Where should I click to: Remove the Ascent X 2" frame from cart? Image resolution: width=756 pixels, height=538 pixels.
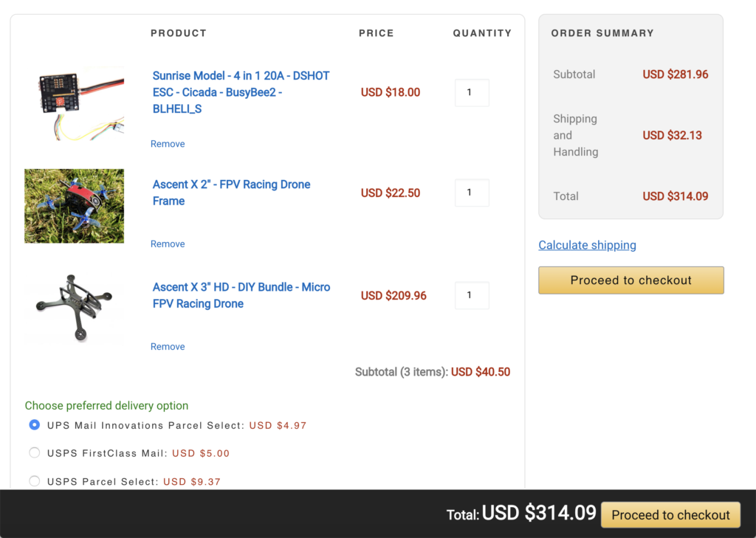click(x=168, y=244)
